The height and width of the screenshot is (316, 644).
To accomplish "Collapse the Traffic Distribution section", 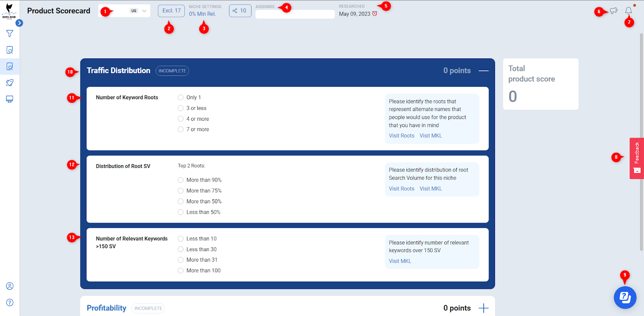I will (x=483, y=71).
